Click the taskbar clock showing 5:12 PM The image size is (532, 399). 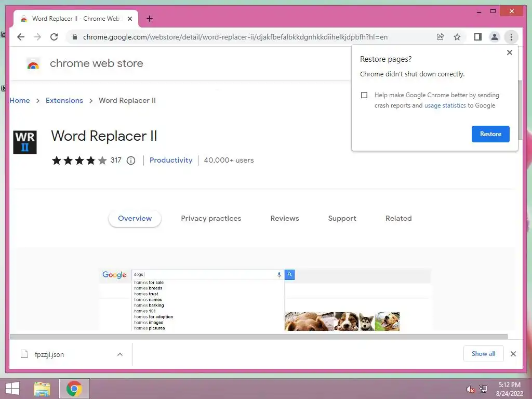(509, 389)
